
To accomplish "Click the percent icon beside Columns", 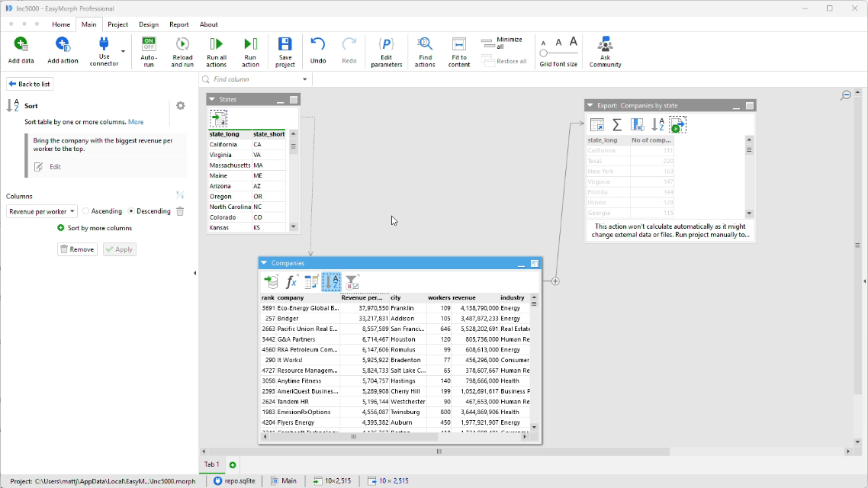I will click(180, 194).
